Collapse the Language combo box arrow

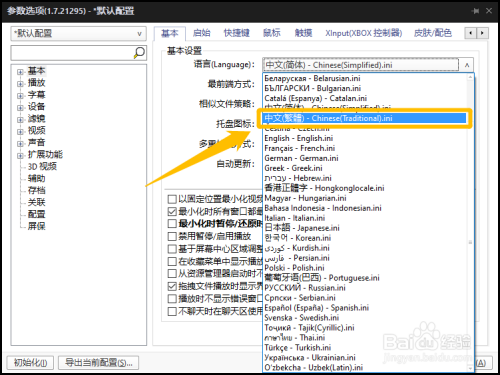click(467, 65)
